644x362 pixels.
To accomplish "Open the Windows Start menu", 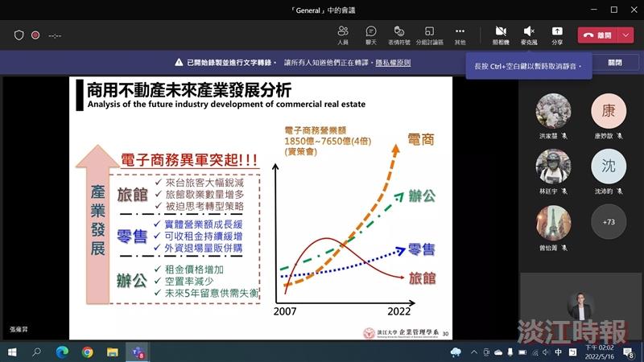I will (x=12, y=352).
